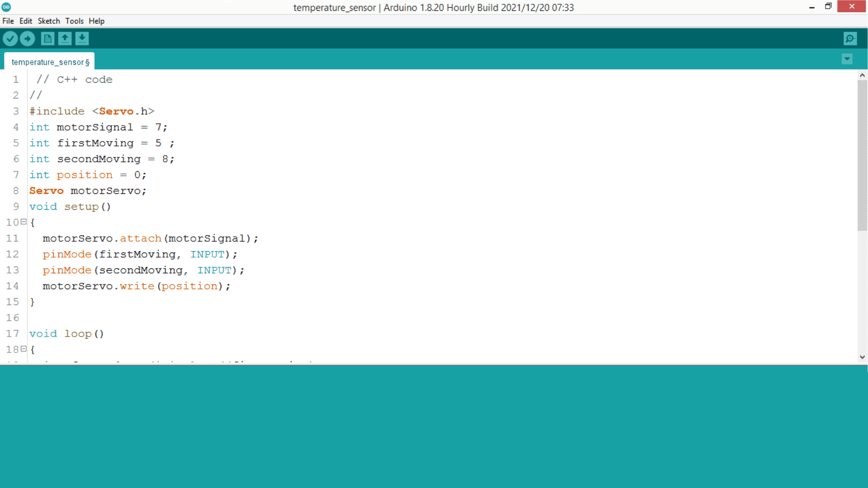Click the Help menu item
The height and width of the screenshot is (488, 868).
pos(97,21)
